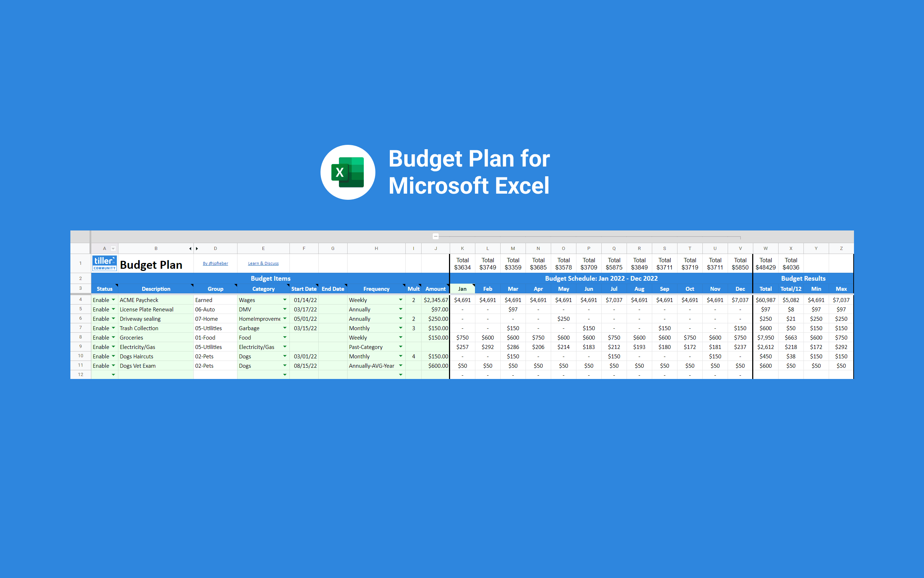Click the Tiller Community logo

pyautogui.click(x=104, y=263)
